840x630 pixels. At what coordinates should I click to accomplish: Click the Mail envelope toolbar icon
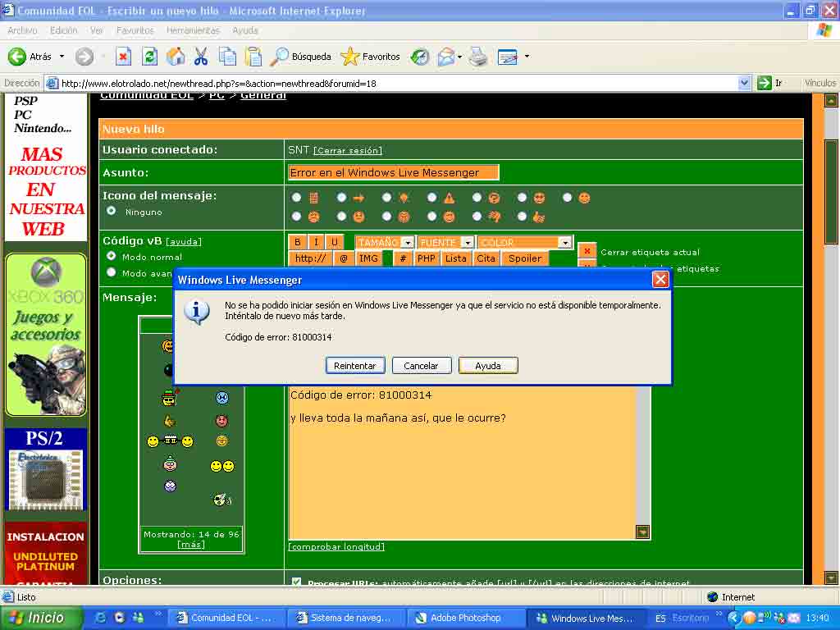pos(445,57)
